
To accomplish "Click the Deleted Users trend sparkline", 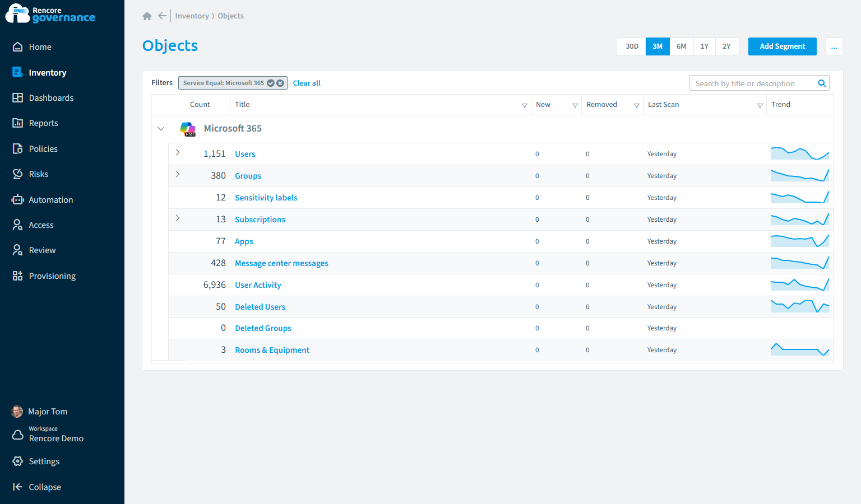I will coord(800,306).
